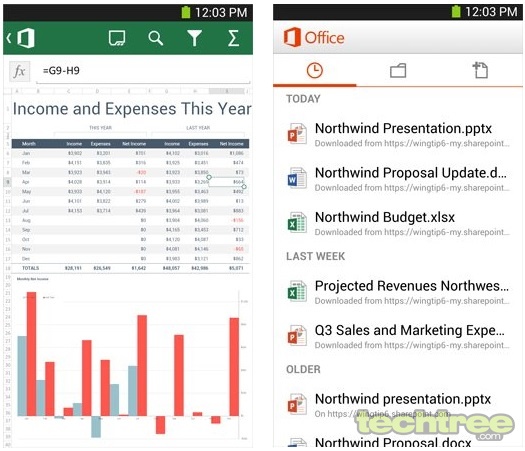This screenshot has width=525, height=451.
Task: Tap the battery indicator in Excel status bar
Action: pos(186,12)
